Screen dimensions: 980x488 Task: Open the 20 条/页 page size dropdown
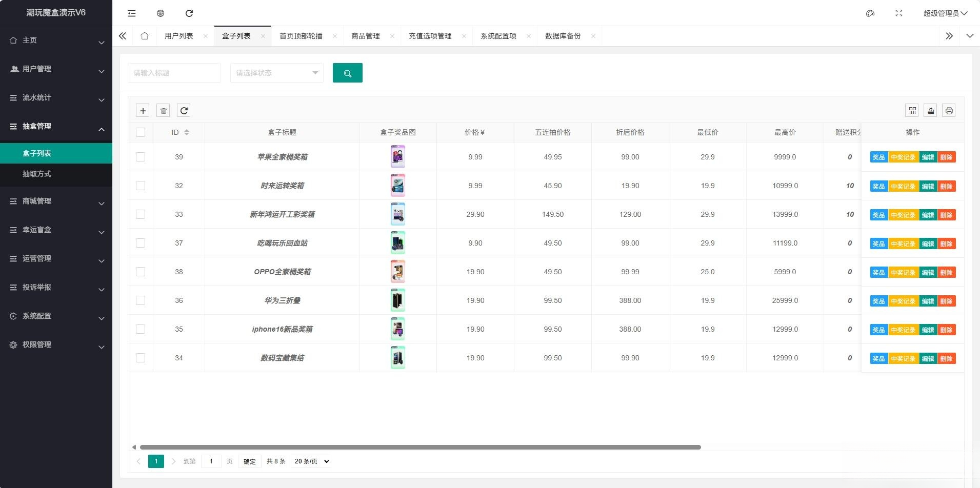(x=310, y=461)
